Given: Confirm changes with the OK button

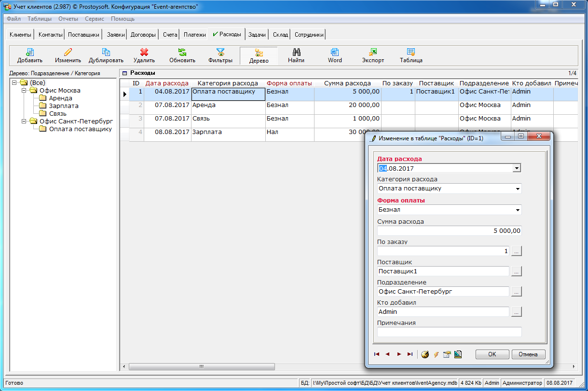Looking at the screenshot, I should (492, 354).
